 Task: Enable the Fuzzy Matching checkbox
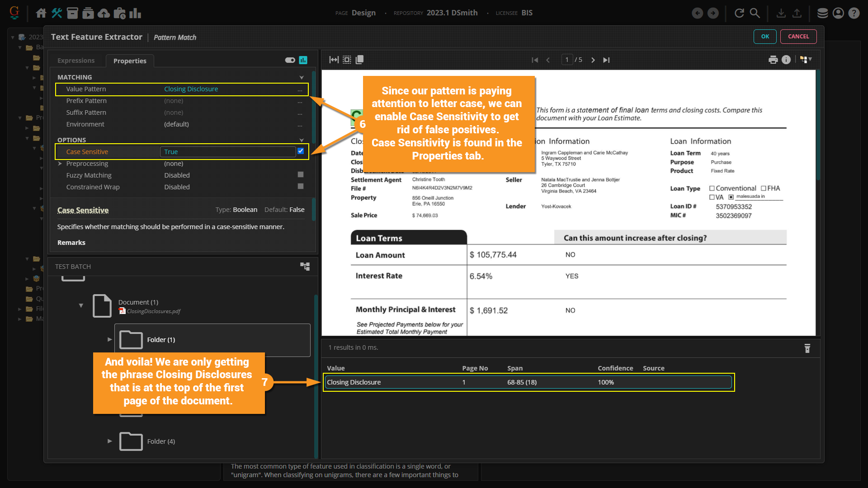(x=301, y=175)
